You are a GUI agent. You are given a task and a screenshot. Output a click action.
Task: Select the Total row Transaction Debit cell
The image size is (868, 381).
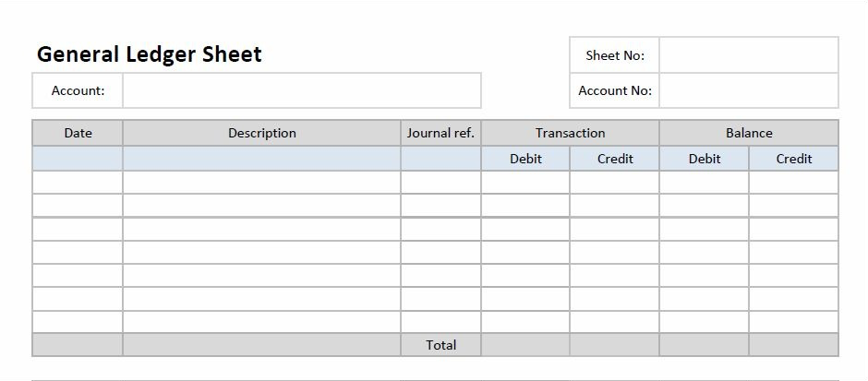[x=525, y=345]
